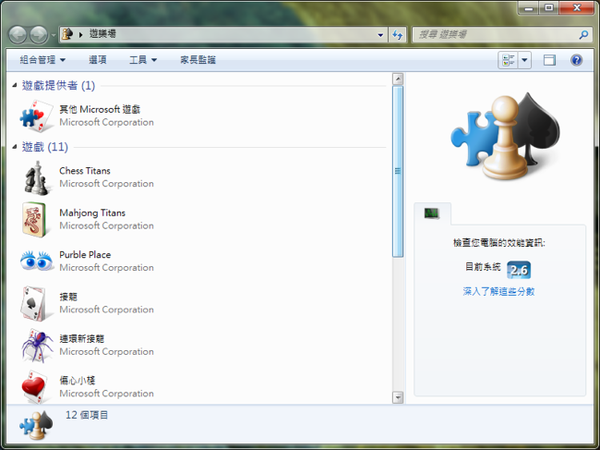
Task: Click the chess icon in address bar
Action: pyautogui.click(x=67, y=34)
